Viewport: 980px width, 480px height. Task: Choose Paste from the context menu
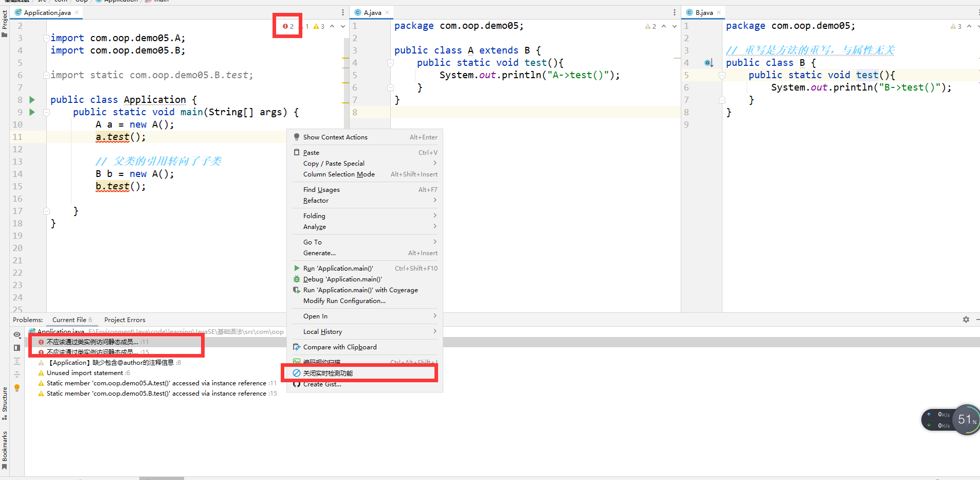(x=365, y=153)
